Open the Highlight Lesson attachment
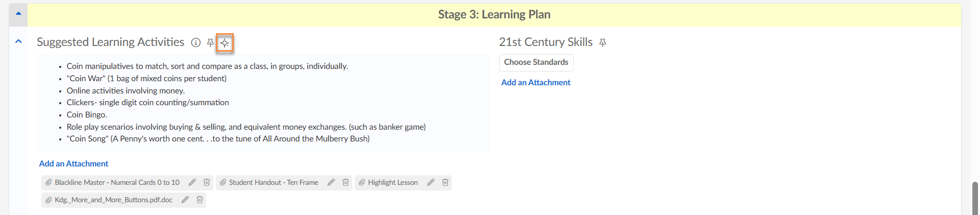980x215 pixels. [x=393, y=182]
